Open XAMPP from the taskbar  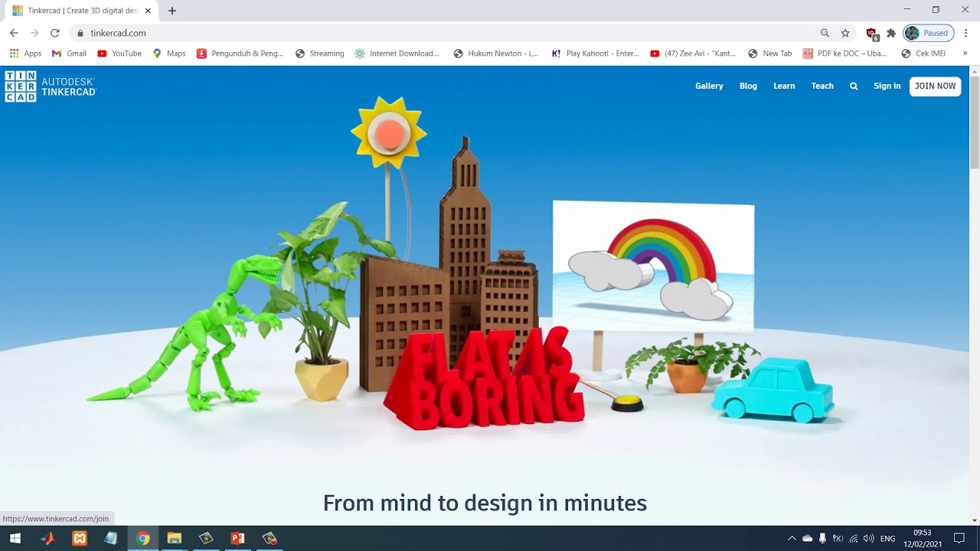(80, 539)
